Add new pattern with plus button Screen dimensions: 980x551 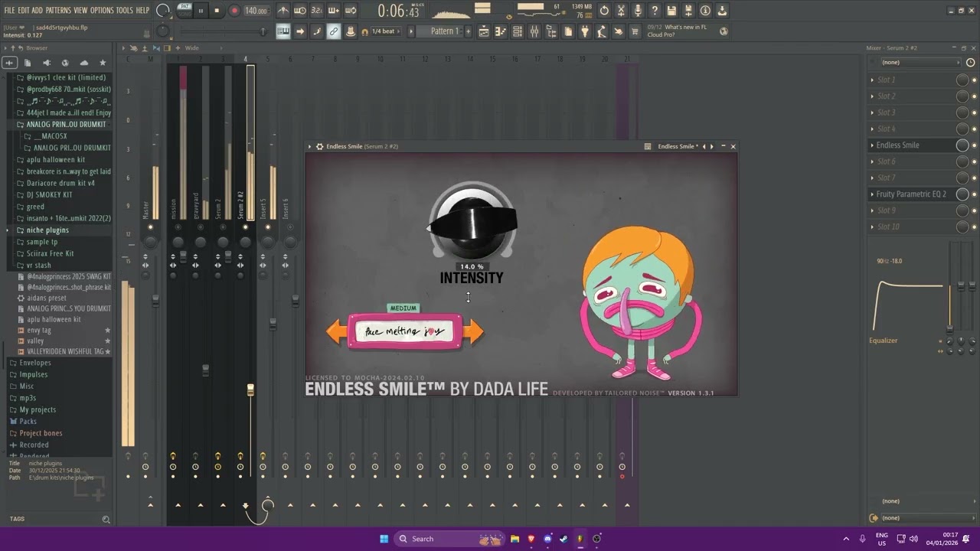(x=469, y=31)
